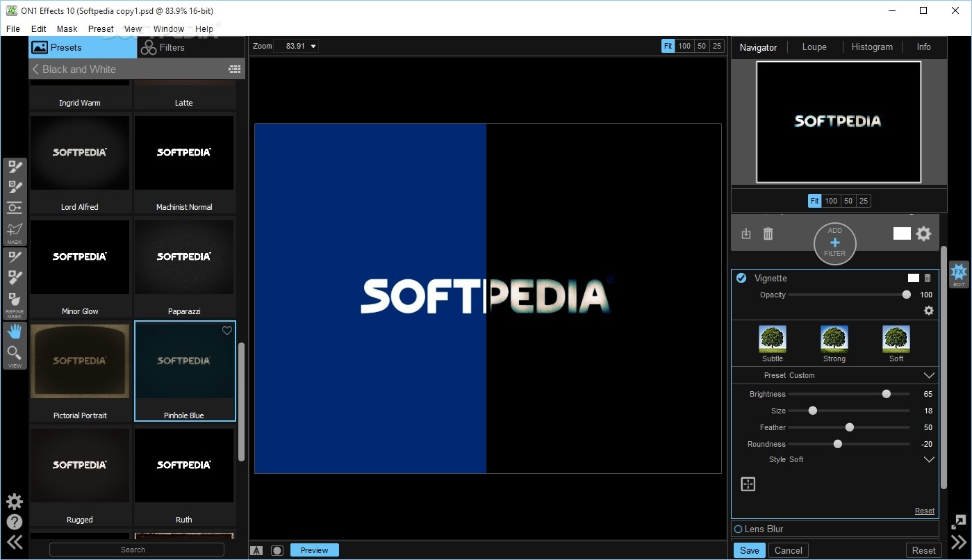Set navigator zoom to Fit
This screenshot has width=972, height=560.
[815, 201]
